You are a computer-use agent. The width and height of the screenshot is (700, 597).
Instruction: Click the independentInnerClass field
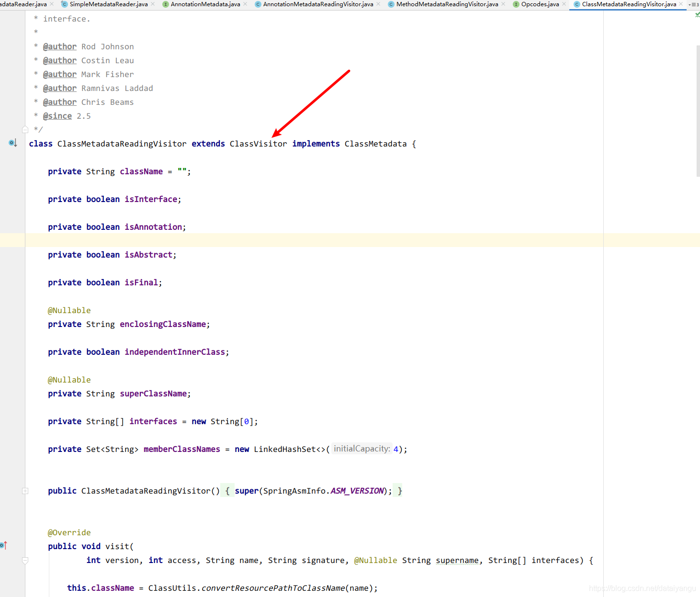pos(175,352)
